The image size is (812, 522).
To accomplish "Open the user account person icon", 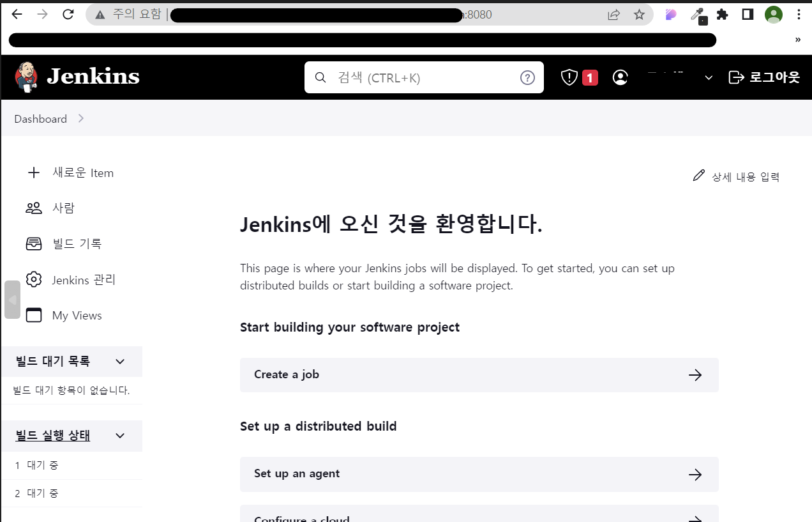I will 620,77.
